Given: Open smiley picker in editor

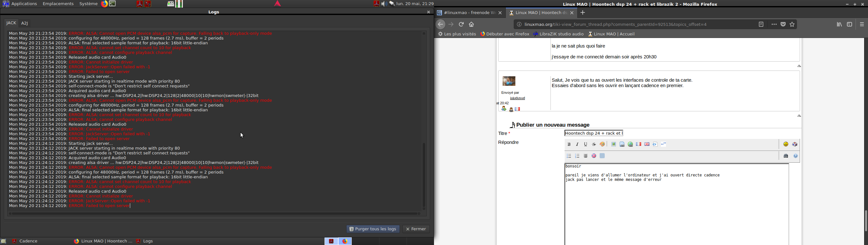Looking at the screenshot, I should (x=786, y=144).
